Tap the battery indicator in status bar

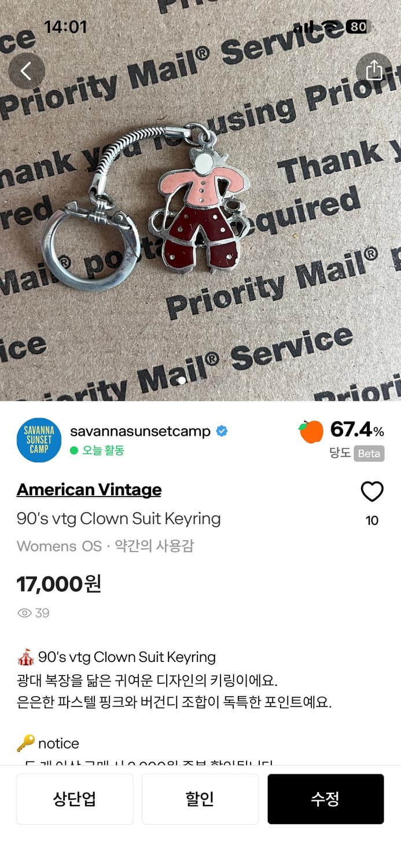tap(356, 27)
